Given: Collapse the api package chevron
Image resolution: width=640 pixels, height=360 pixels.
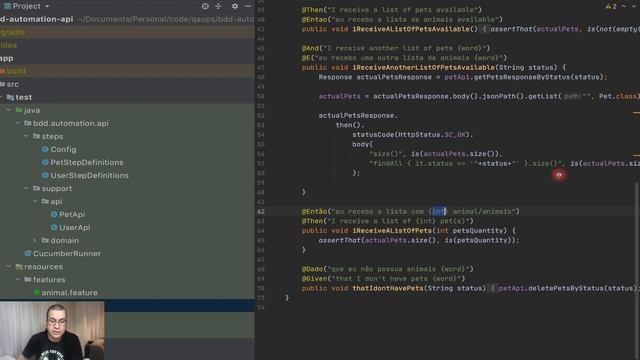Looking at the screenshot, I should pos(35,202).
